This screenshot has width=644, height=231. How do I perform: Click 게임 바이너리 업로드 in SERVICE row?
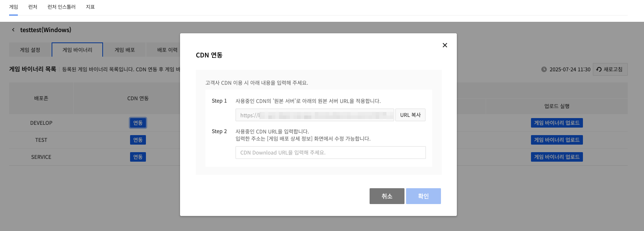tap(557, 157)
